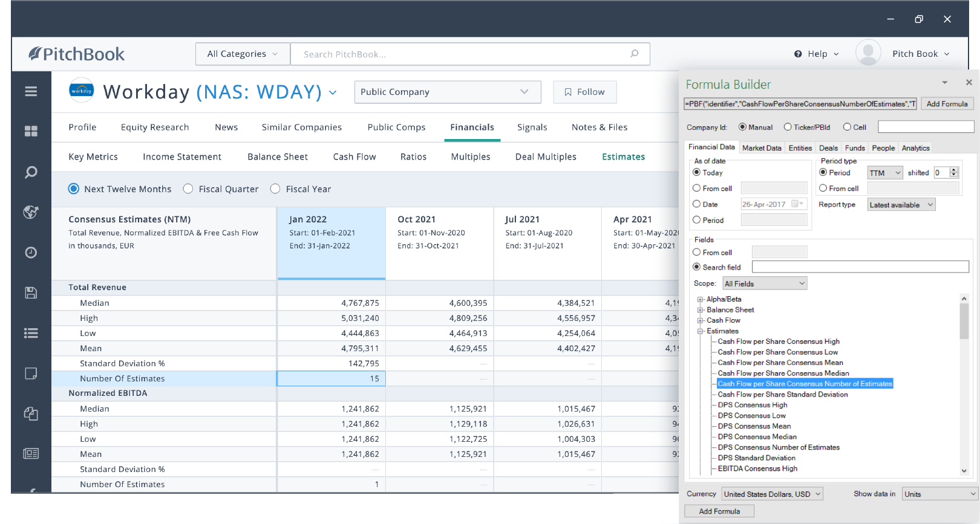Switch to Equity Research tab
The width and height of the screenshot is (980, 524).
155,127
